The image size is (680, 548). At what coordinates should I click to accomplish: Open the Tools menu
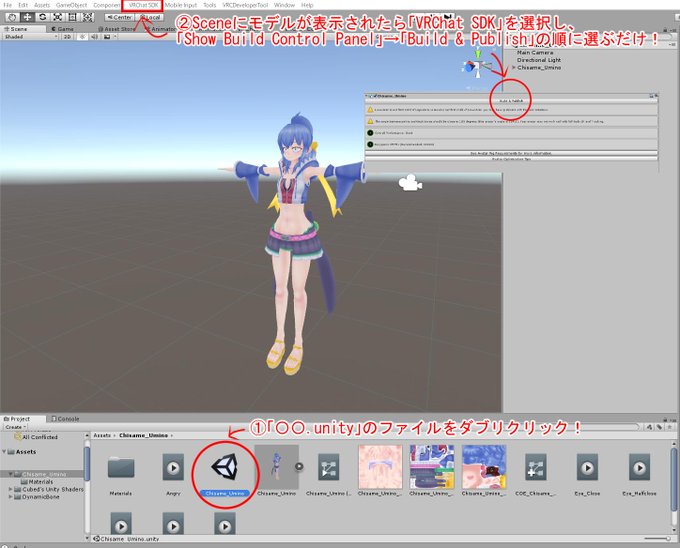click(x=209, y=5)
